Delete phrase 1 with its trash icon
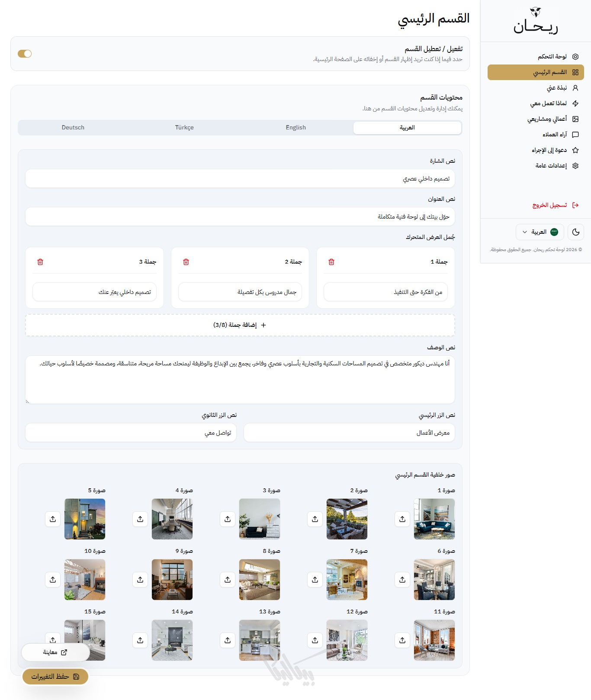The width and height of the screenshot is (591, 700). pyautogui.click(x=331, y=262)
